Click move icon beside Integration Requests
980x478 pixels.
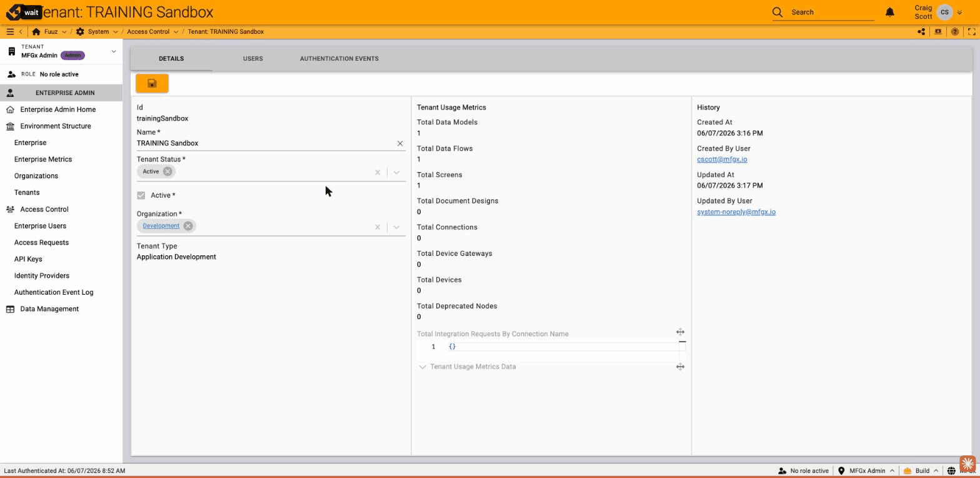coord(680,332)
